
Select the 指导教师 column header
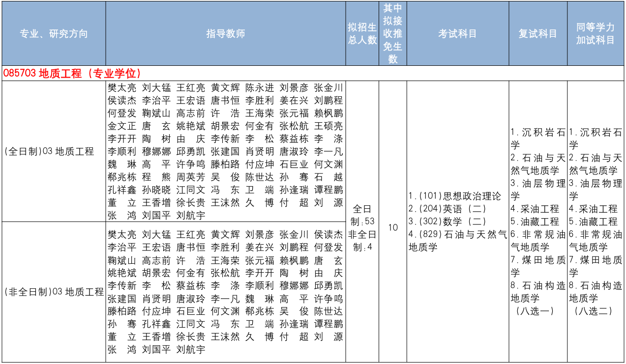(226, 34)
